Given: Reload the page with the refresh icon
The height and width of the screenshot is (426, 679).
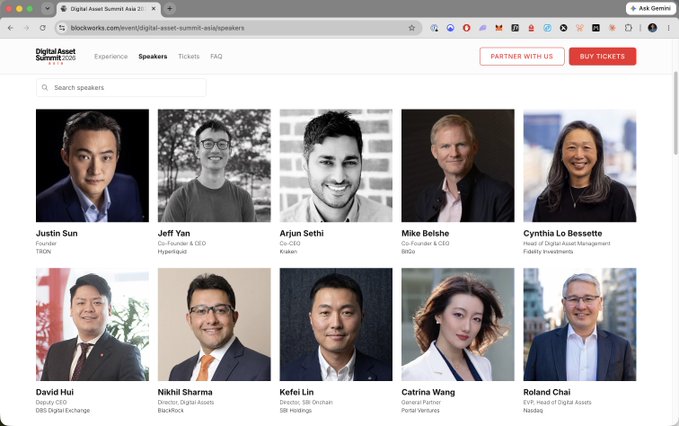Looking at the screenshot, I should (x=42, y=28).
